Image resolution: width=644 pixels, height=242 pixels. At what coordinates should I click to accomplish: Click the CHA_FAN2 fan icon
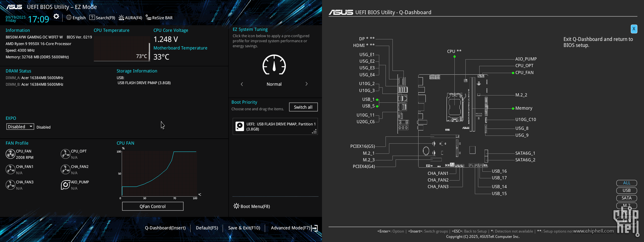coord(65,170)
